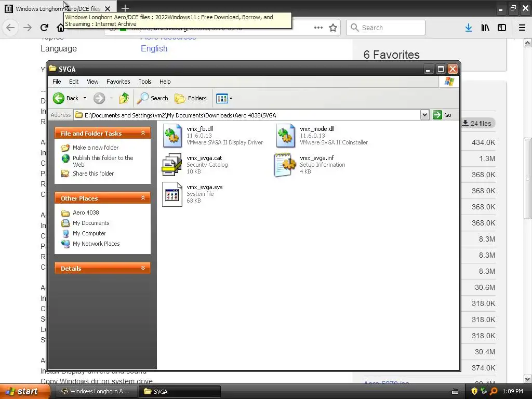
Task: Expand the Details panel
Action: pos(143,268)
